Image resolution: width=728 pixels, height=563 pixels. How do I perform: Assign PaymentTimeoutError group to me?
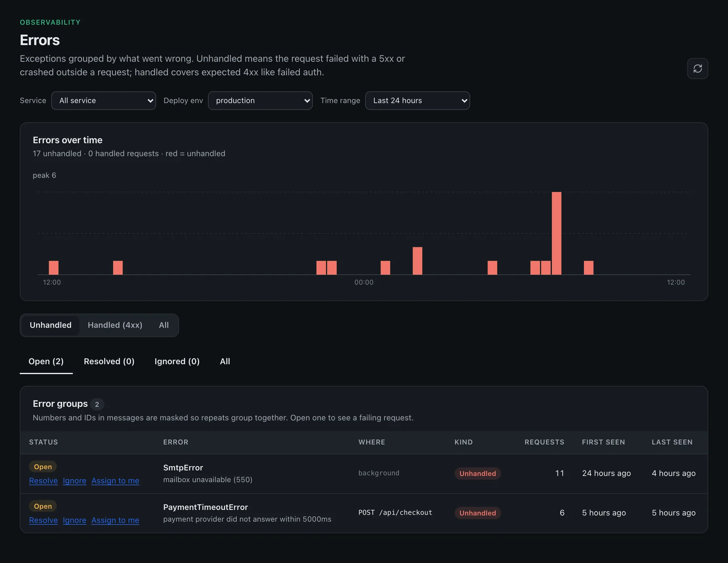point(115,520)
